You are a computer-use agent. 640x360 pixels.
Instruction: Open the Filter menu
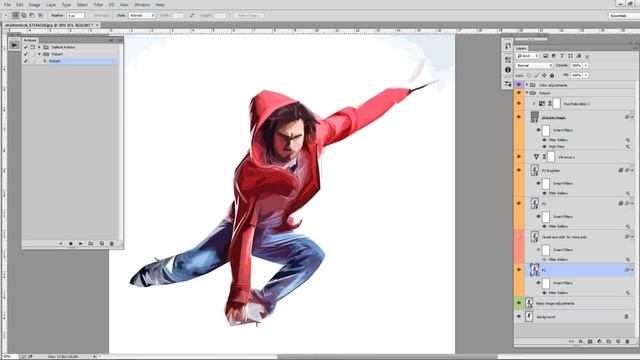click(x=98, y=4)
